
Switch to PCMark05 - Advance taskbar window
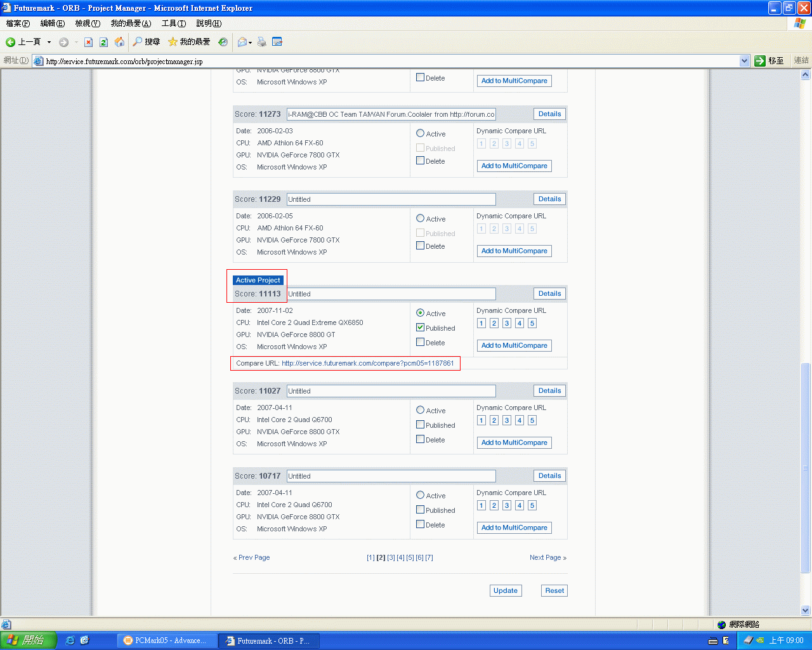(x=167, y=640)
